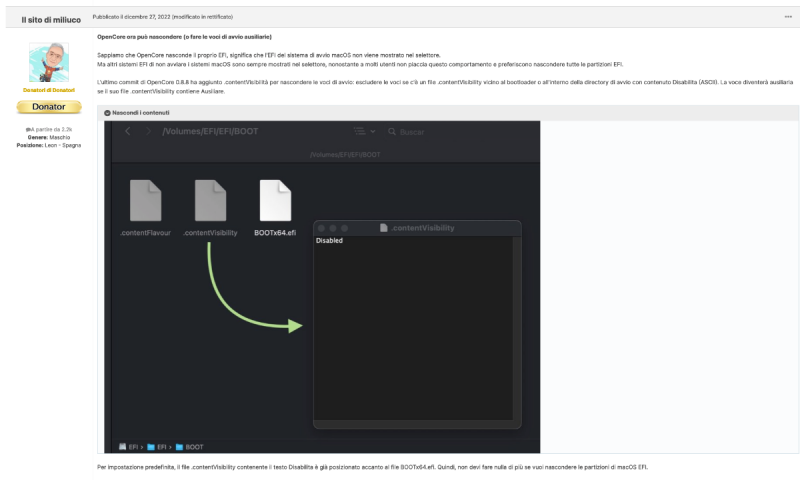
Task: Open the BOOT folder in the path bar
Action: (189, 447)
